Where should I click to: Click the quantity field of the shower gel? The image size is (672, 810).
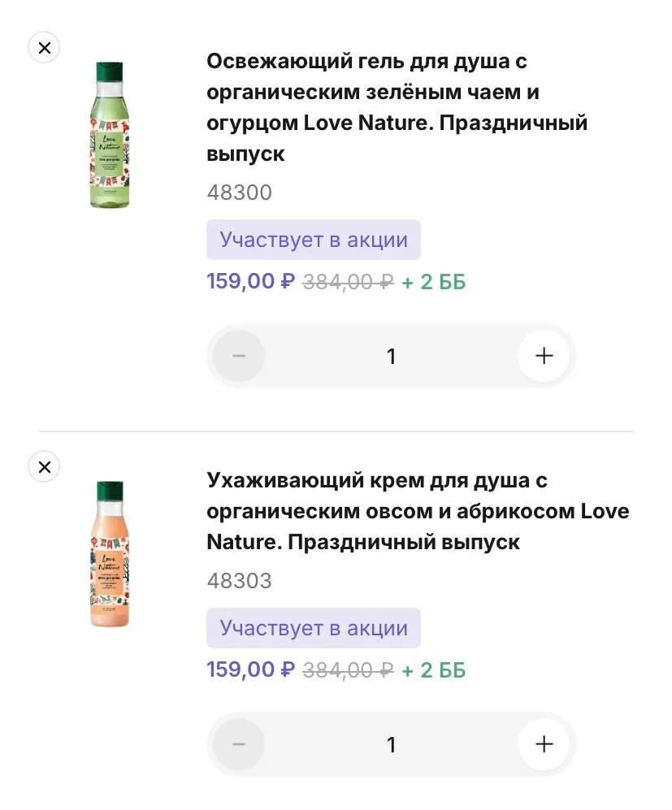point(391,356)
